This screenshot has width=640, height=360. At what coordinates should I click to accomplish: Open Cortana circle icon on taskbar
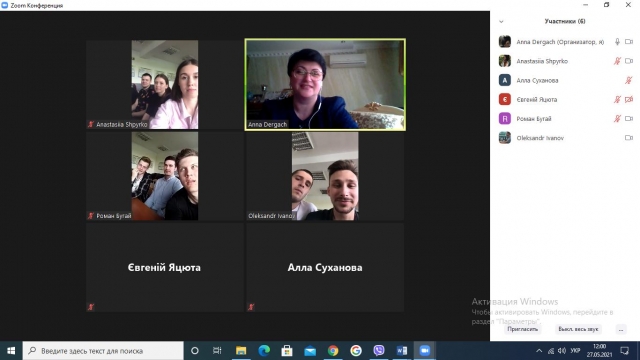(195, 351)
